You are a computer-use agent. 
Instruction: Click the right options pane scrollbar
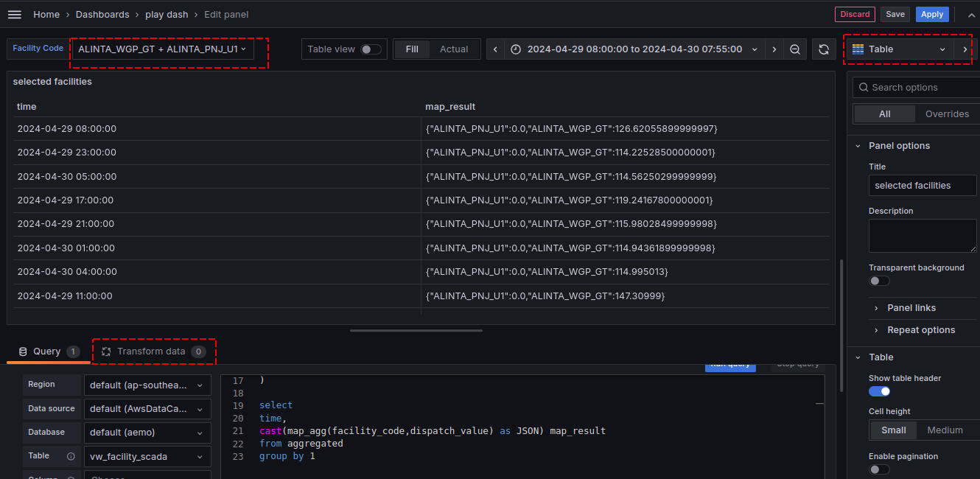[841, 324]
